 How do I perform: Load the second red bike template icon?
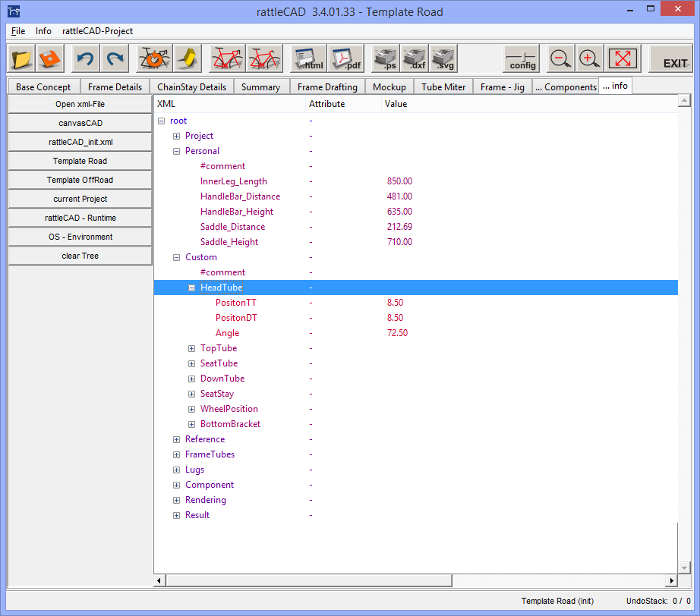tap(264, 58)
